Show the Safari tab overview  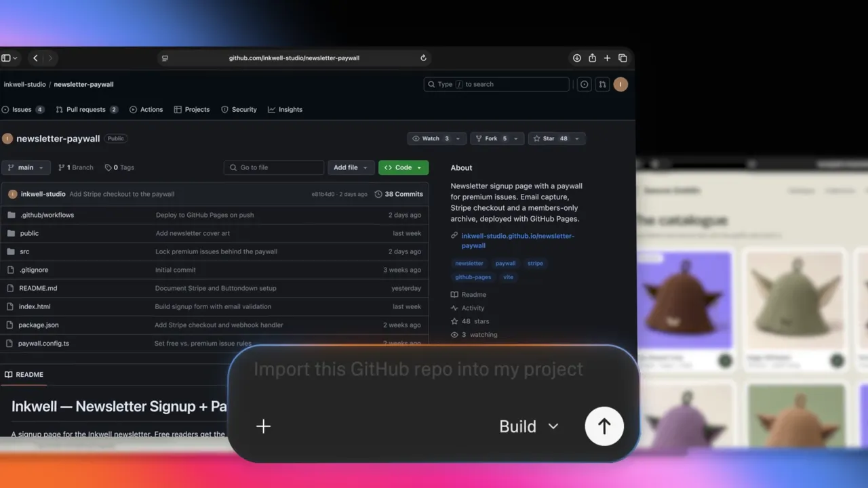(x=623, y=58)
